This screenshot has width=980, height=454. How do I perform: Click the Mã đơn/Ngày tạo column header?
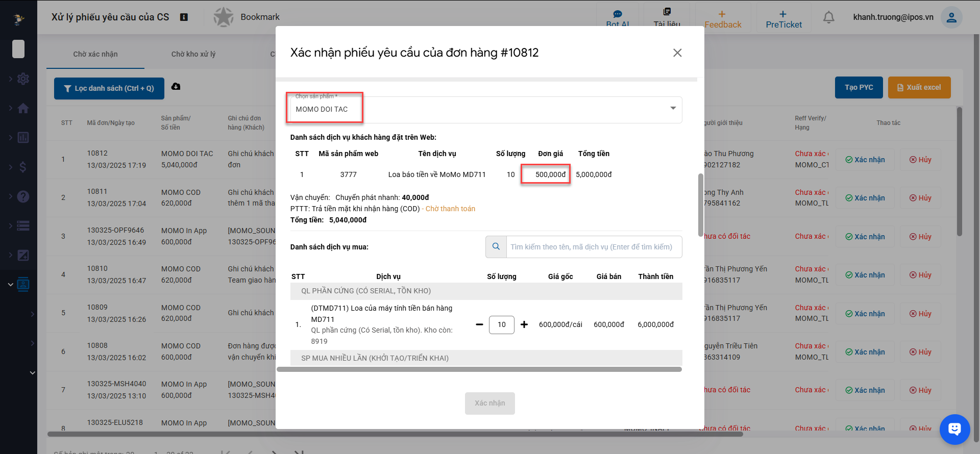pyautogui.click(x=111, y=123)
